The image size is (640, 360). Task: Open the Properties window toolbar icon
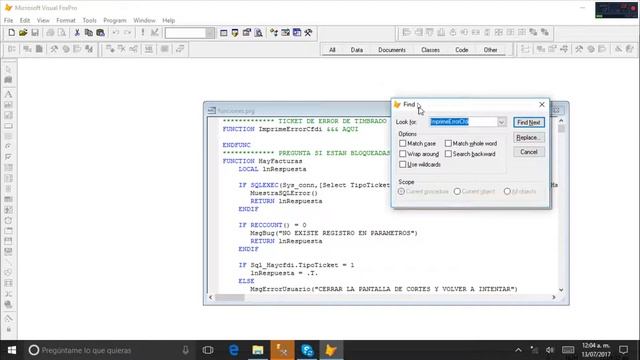click(x=247, y=33)
